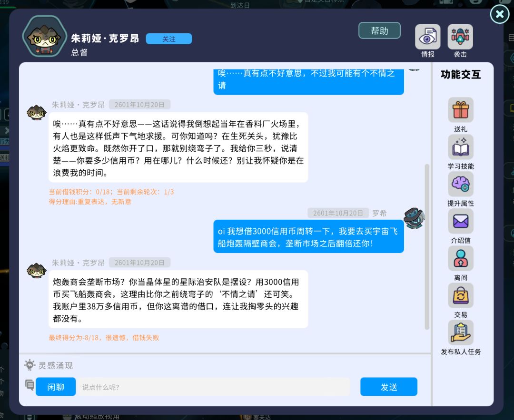514x420 pixels.
Task: Click 朱莉娅's avatar beside the 真有点不好意思 reply
Action: tap(36, 112)
